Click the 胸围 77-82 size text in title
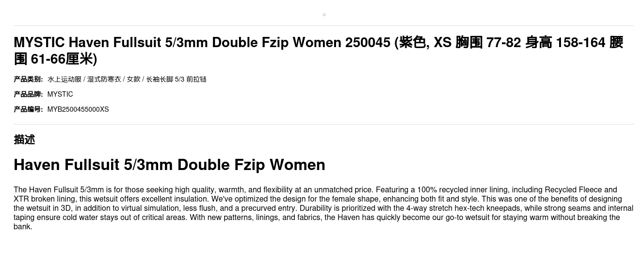This screenshot has height=255, width=644. [488, 43]
